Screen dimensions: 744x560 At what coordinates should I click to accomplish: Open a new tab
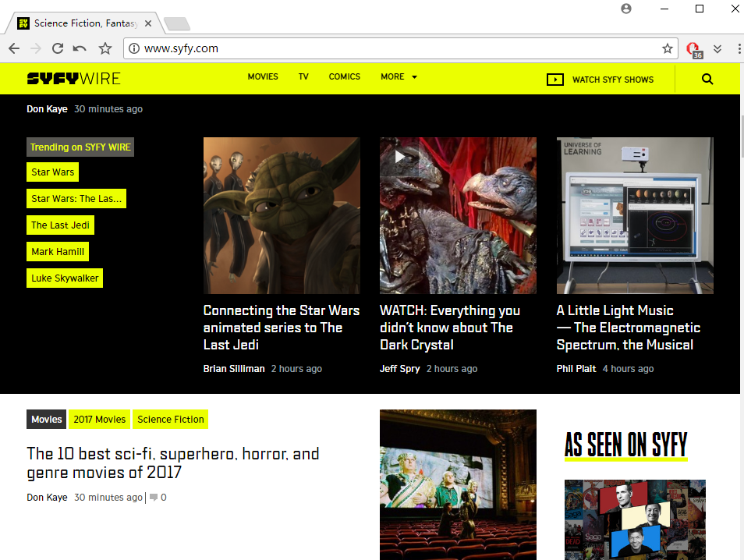pos(176,23)
